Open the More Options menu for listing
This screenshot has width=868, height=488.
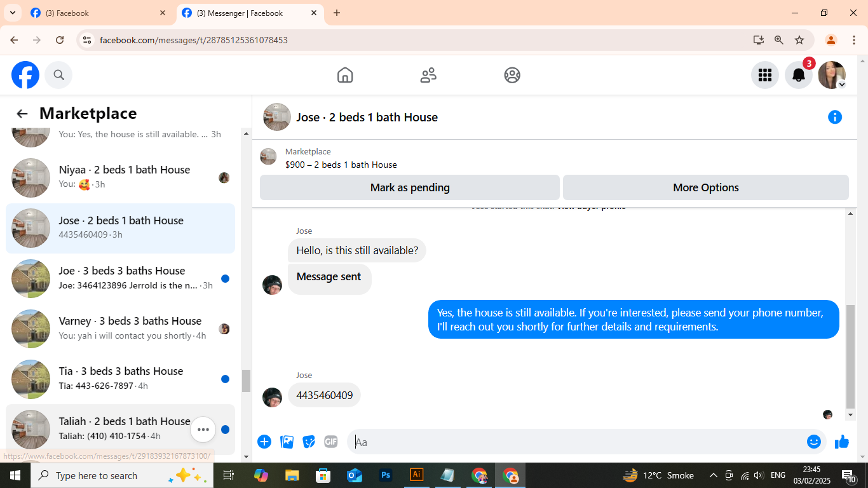706,187
